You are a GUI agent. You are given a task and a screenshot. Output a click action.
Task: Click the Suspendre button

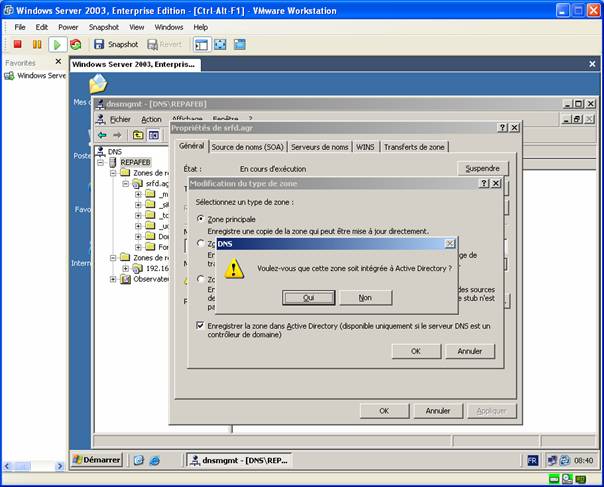tap(483, 168)
